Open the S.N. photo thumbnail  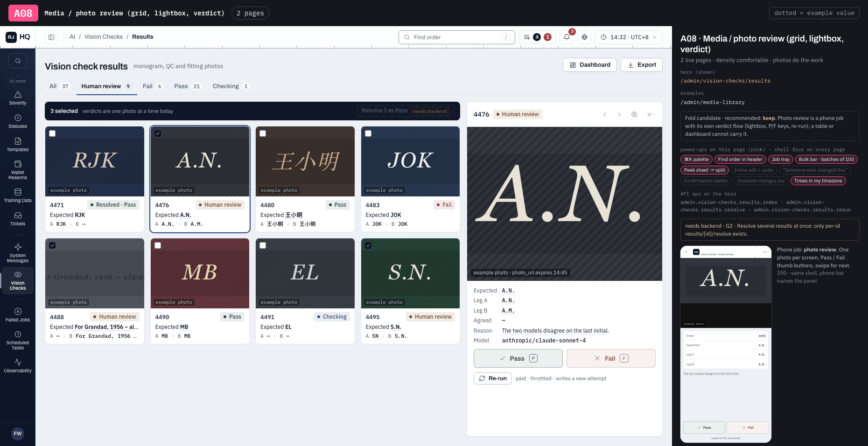click(410, 273)
